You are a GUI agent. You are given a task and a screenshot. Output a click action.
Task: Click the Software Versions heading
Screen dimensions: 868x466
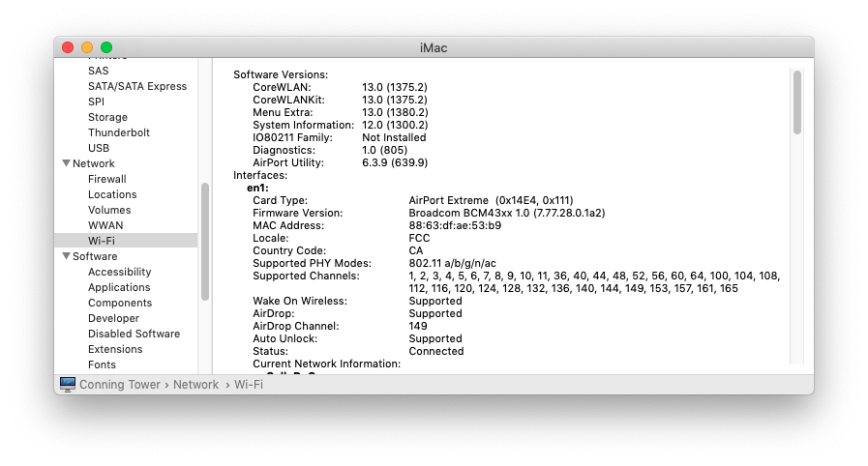(281, 74)
